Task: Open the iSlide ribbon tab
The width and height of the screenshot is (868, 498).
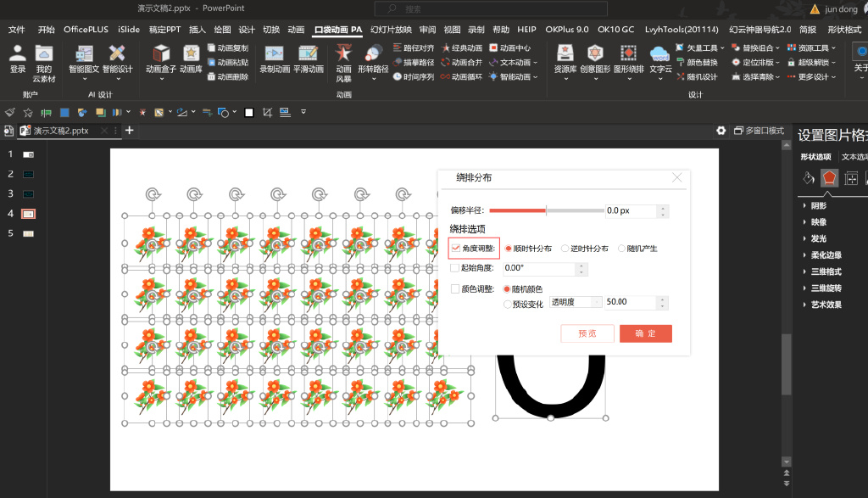Action: point(129,30)
